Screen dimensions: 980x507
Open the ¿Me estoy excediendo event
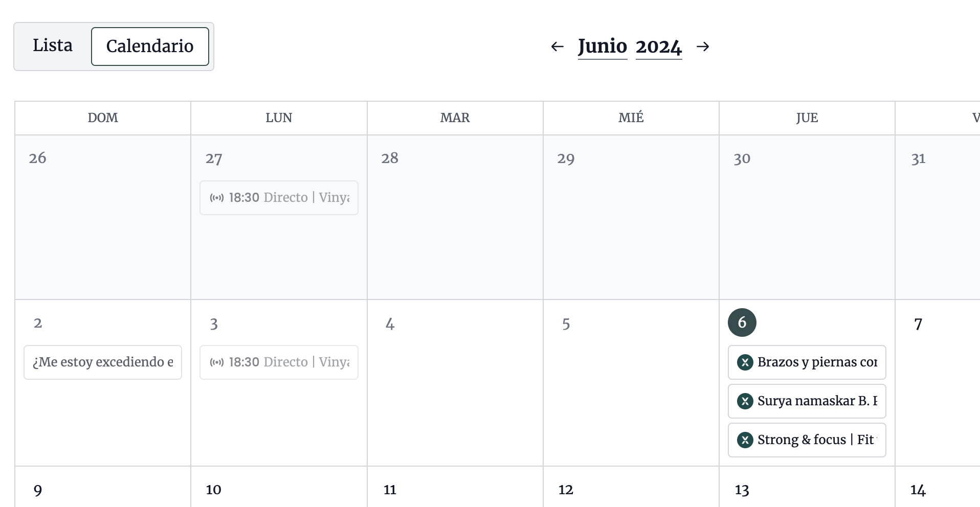coord(103,362)
